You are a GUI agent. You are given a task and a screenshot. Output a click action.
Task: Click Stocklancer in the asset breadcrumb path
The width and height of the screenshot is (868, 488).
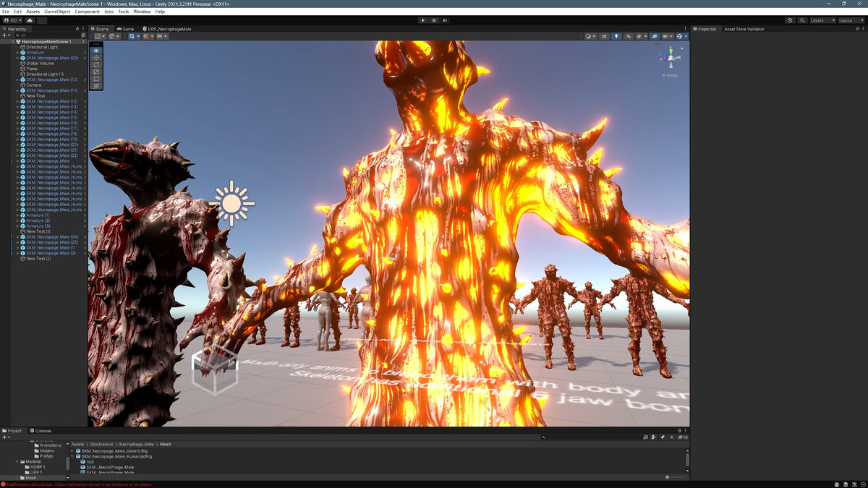[x=103, y=444]
